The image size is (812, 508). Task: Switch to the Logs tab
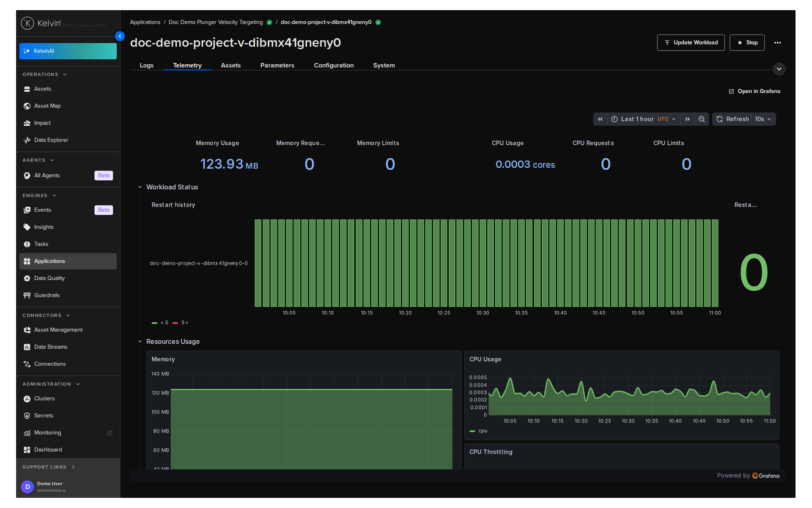click(146, 65)
